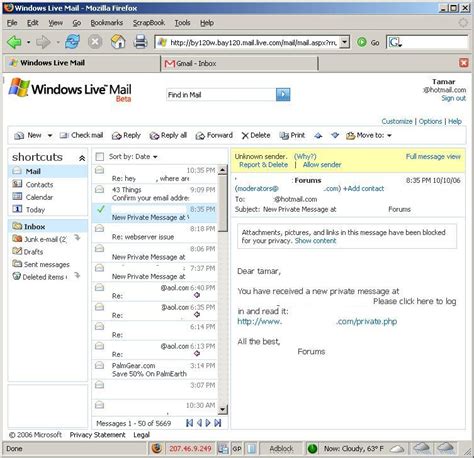Click the Find in Mail field
The image size is (474, 458).
pos(221,95)
